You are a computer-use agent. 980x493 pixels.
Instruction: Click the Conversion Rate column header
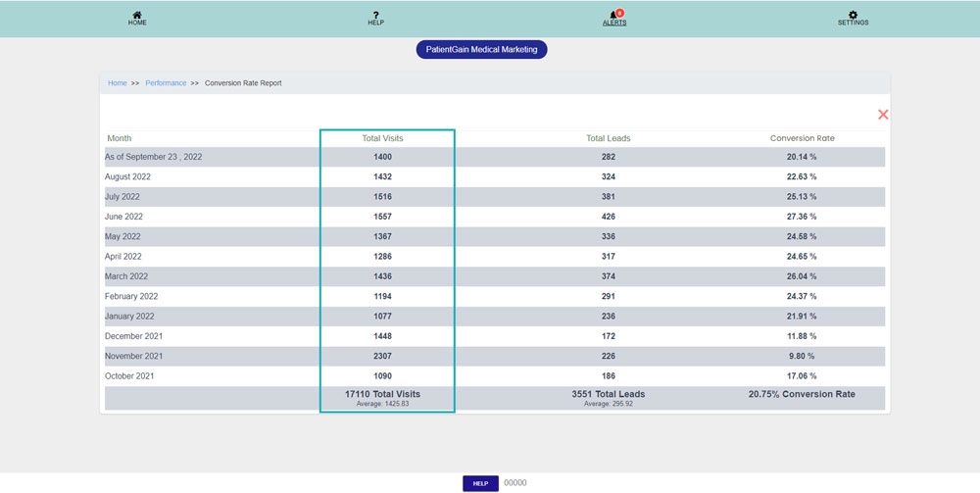tap(802, 138)
